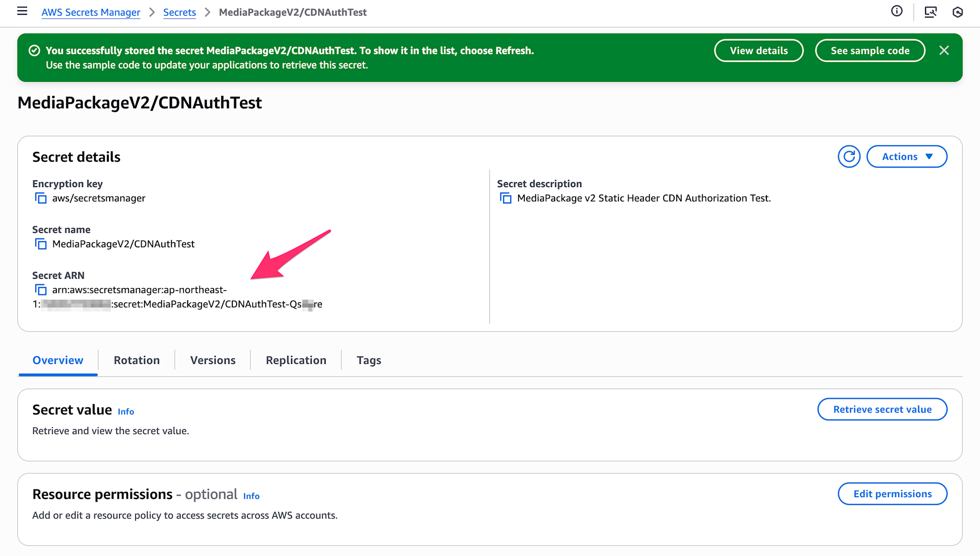This screenshot has width=980, height=556.
Task: Copy the secret name
Action: (x=41, y=244)
